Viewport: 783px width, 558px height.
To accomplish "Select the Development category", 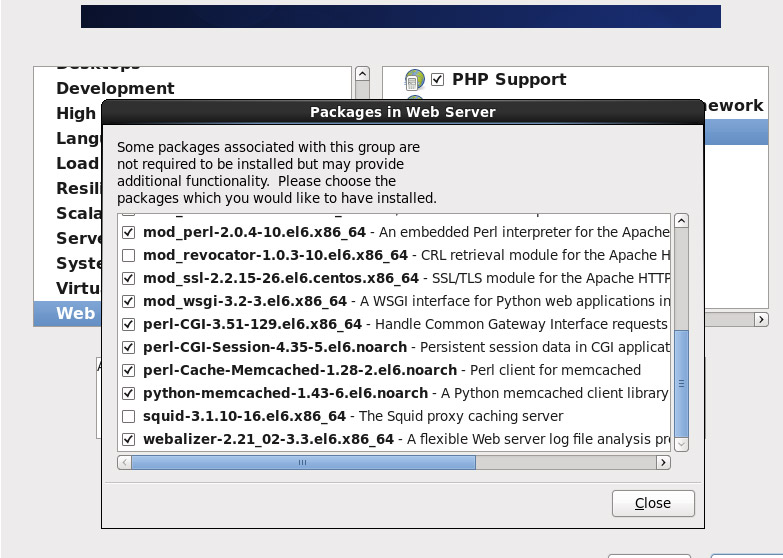I will coord(115,88).
